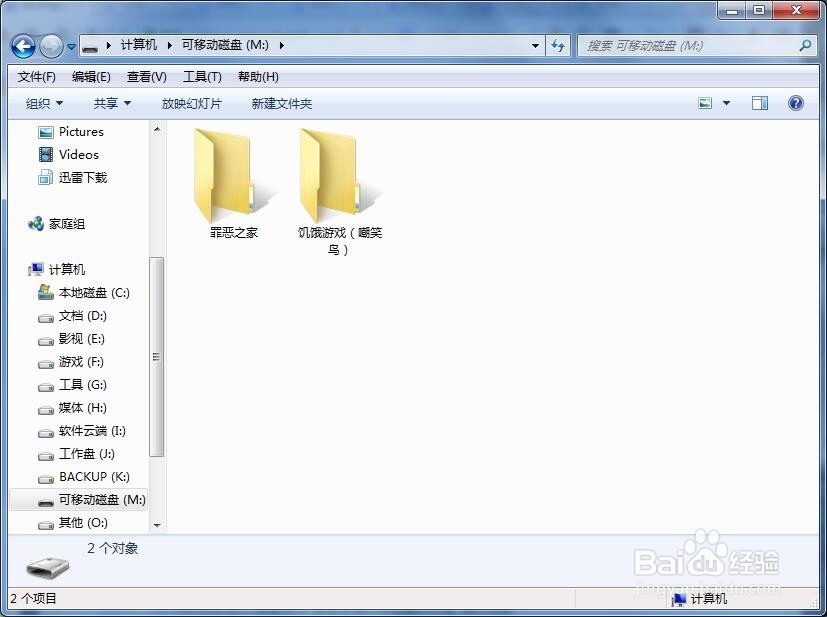
Task: Open the 文件(F) menu
Action: [36, 77]
